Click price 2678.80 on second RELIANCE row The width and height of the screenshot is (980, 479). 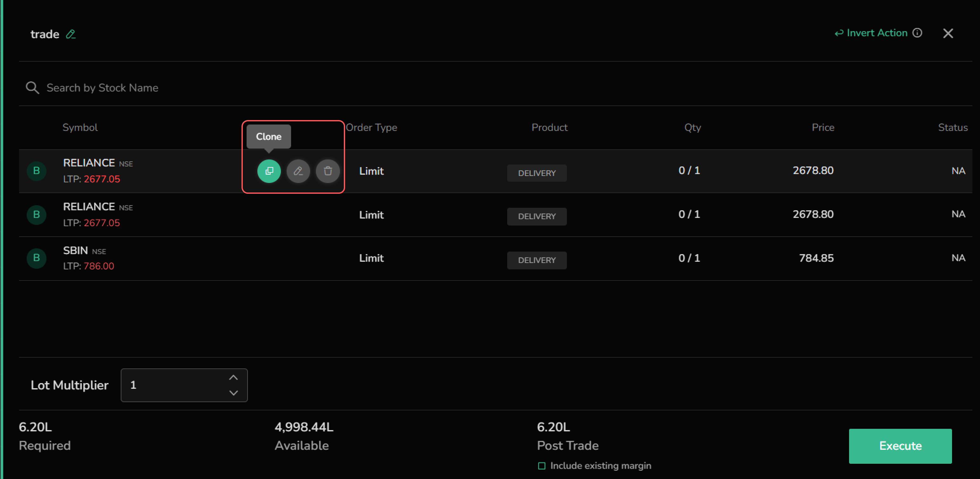[813, 214]
